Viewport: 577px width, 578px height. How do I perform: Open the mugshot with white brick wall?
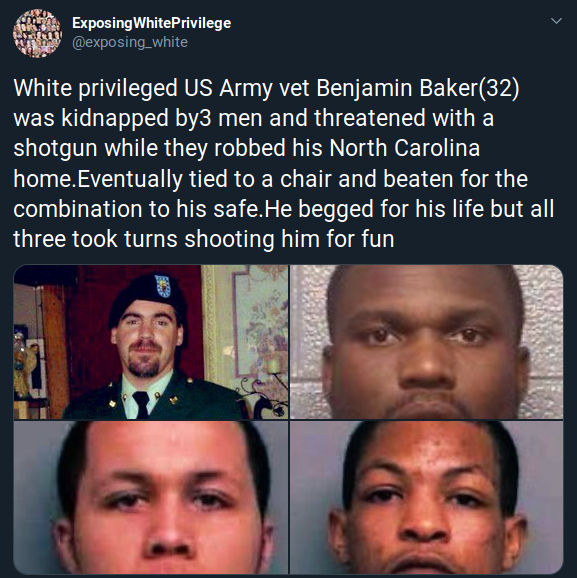pyautogui.click(x=427, y=342)
